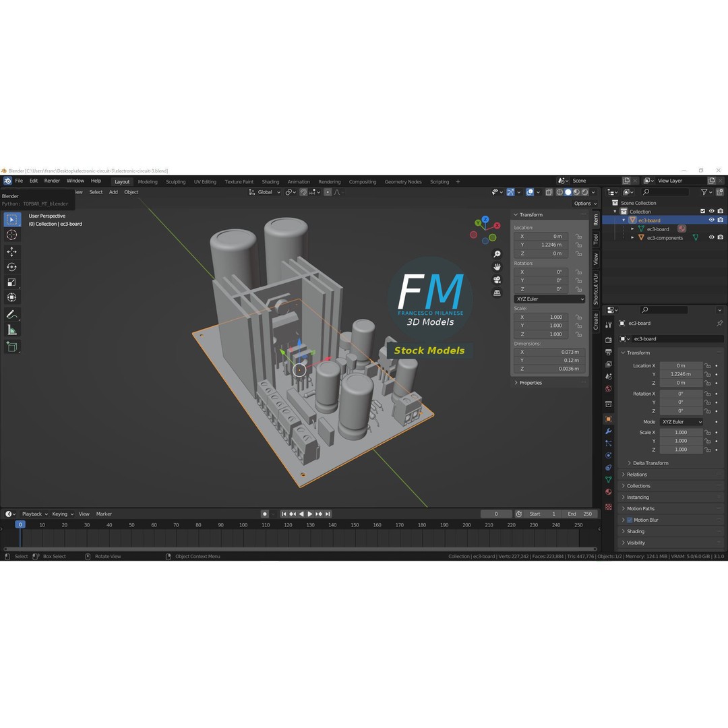The height and width of the screenshot is (728, 728).
Task: Open the Shortcut VUr sidebar tab
Action: (x=596, y=289)
